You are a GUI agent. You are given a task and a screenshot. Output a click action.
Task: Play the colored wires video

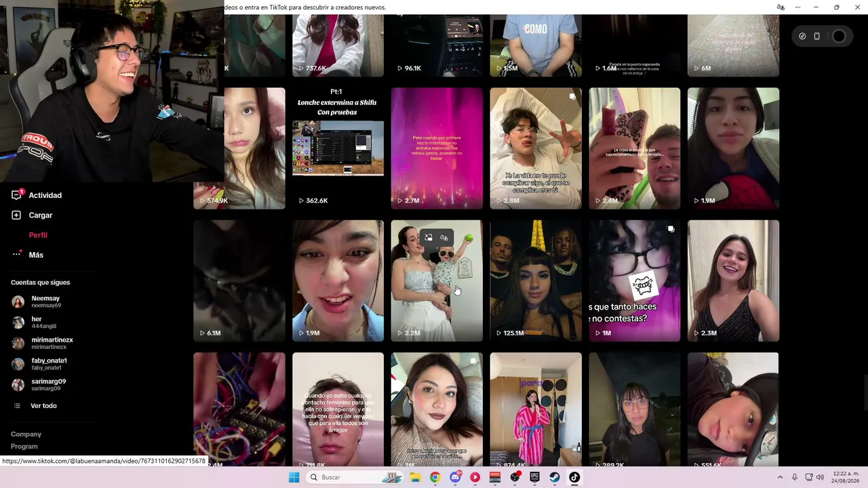pos(239,409)
